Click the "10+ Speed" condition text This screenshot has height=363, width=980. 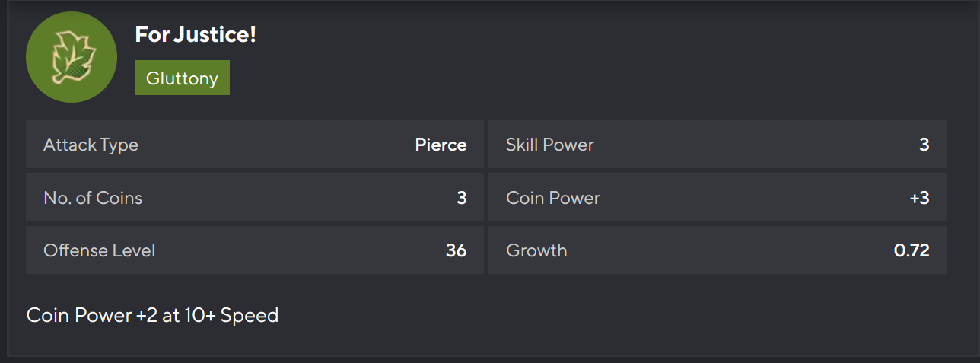click(231, 315)
